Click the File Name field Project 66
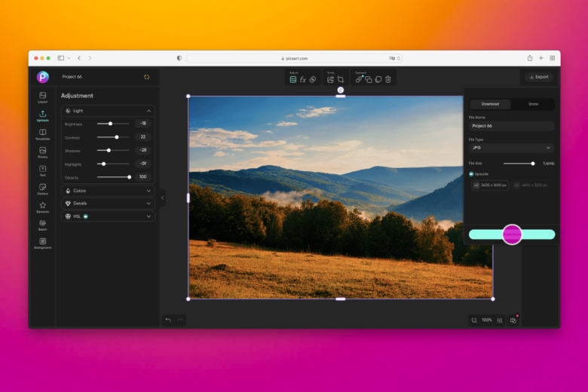This screenshot has width=588, height=392. pyautogui.click(x=512, y=126)
